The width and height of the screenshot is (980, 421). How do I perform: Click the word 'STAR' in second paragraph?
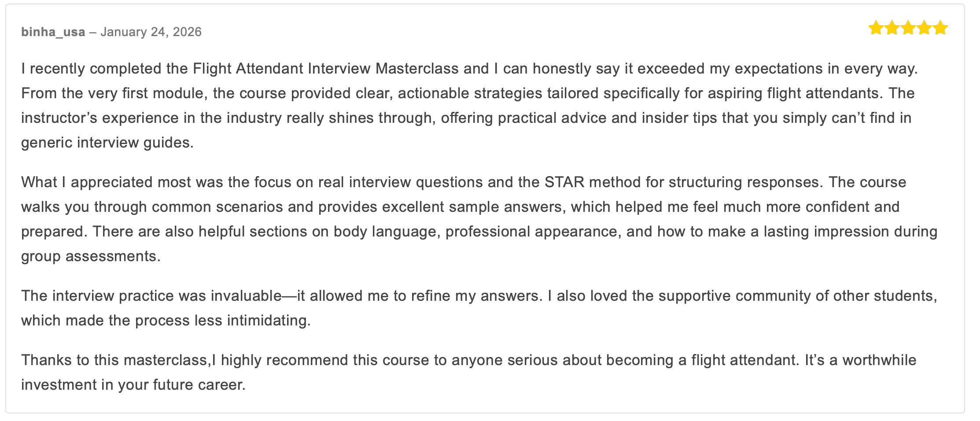[x=564, y=182]
